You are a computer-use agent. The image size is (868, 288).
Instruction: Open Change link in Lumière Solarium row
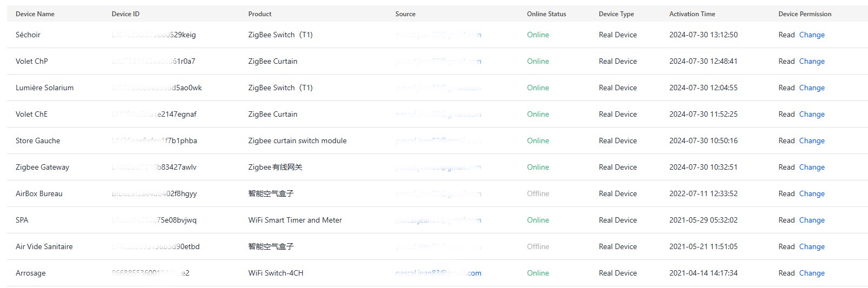tap(811, 88)
